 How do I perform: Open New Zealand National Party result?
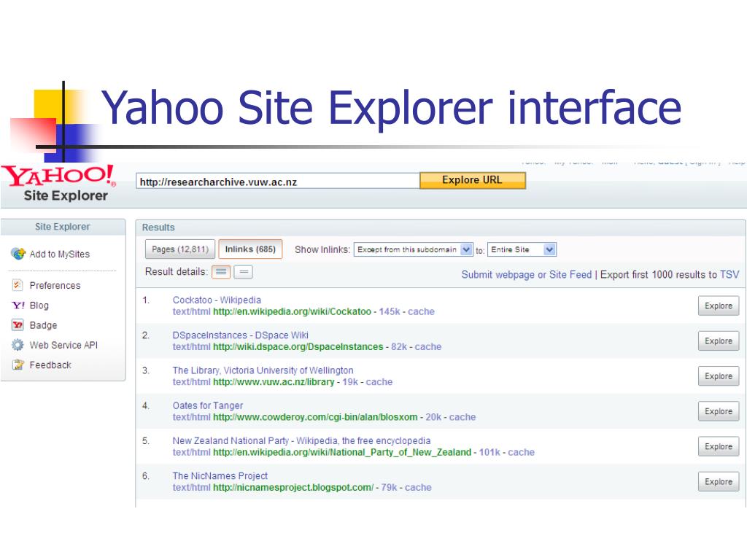pos(301,441)
